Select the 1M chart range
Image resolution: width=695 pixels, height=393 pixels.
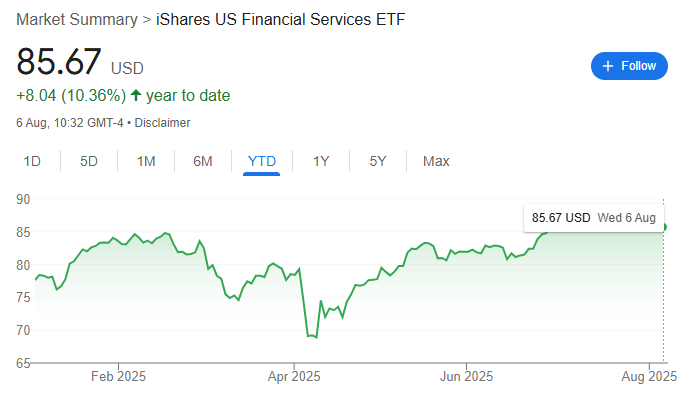point(146,161)
